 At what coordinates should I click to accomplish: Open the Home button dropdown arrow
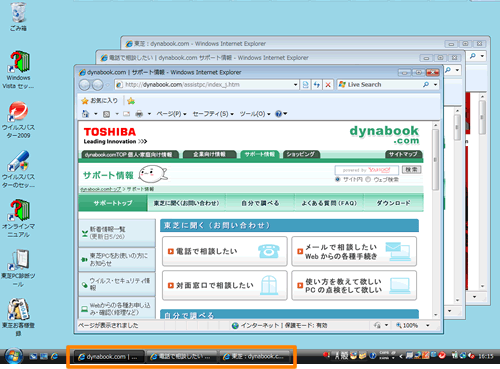[x=96, y=114]
